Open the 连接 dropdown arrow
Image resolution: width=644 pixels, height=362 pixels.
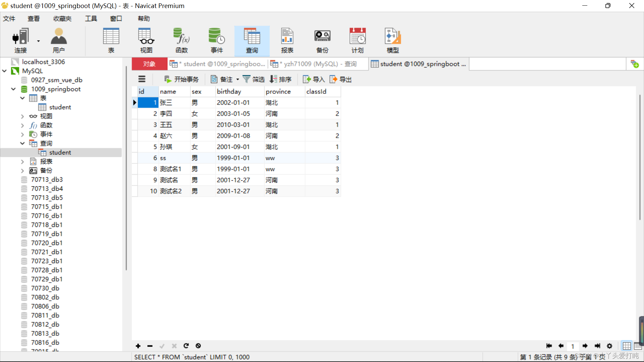pos(38,41)
